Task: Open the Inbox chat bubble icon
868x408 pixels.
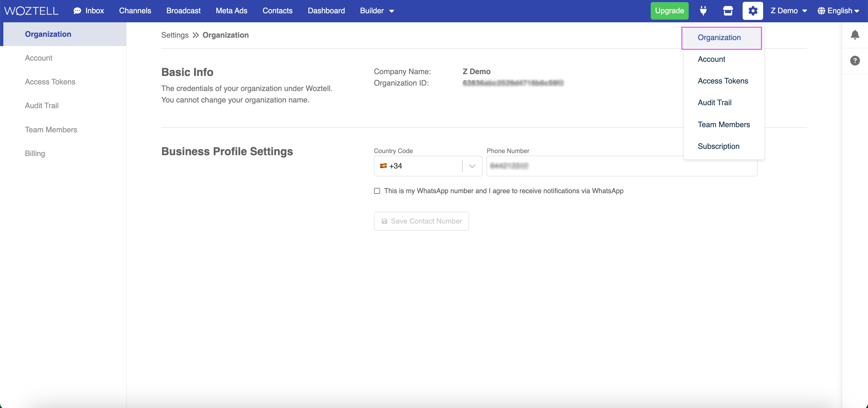Action: 77,11
